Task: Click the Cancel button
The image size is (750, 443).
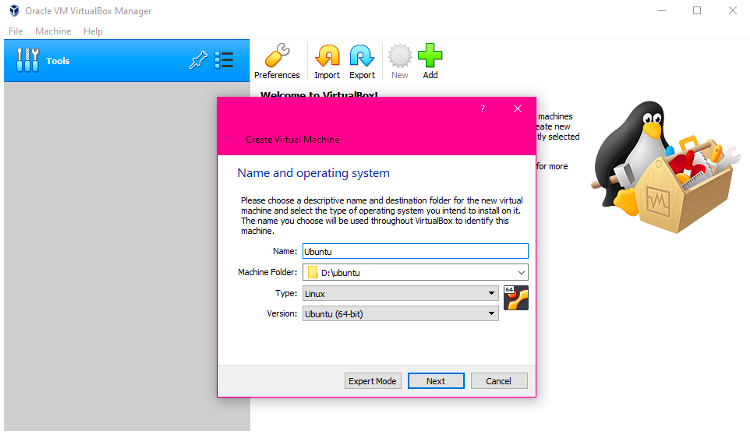Action: coord(499,381)
